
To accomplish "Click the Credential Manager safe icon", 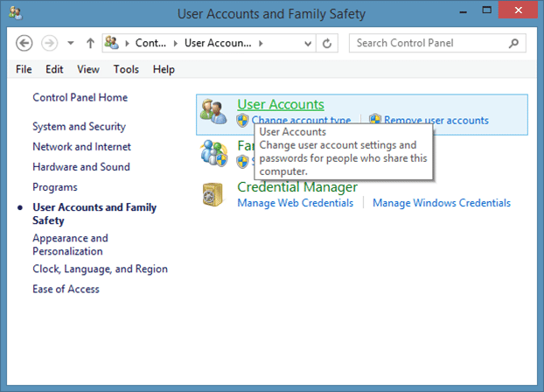I will click(x=213, y=194).
